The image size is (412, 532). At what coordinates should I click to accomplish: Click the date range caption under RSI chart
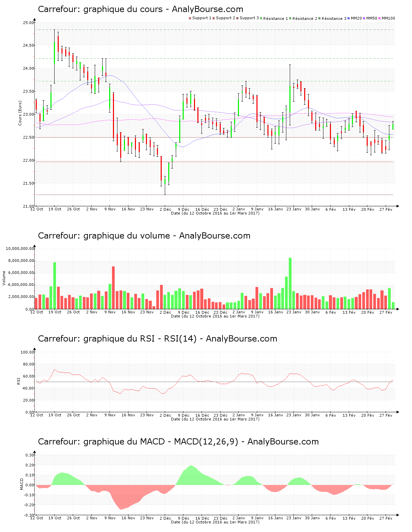tap(215, 419)
